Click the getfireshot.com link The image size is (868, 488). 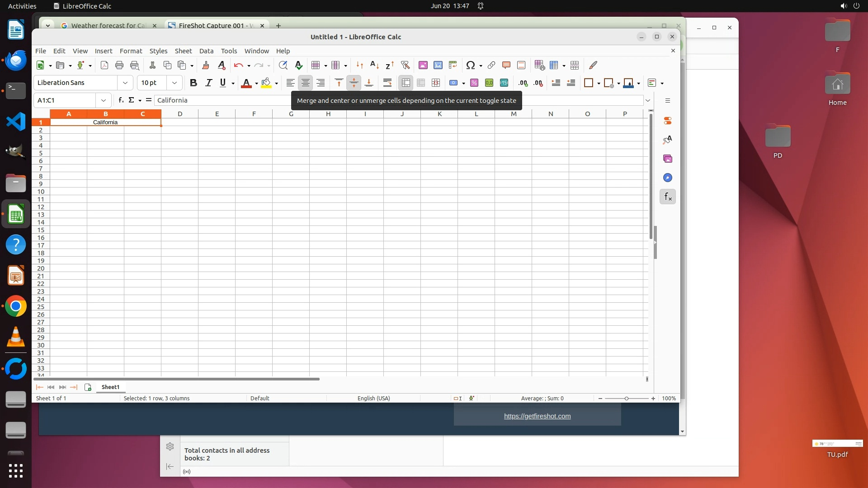tap(537, 416)
